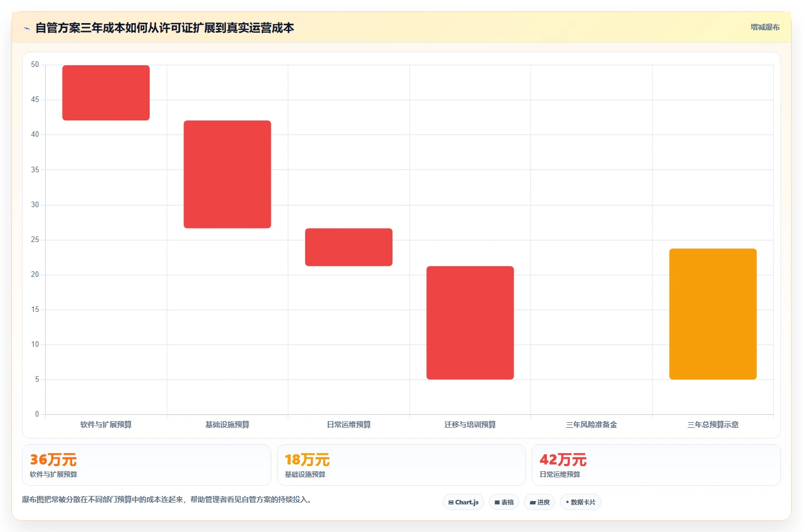Click the 数据卡片 chip
Screen dimensions: 803x532
pos(581,502)
